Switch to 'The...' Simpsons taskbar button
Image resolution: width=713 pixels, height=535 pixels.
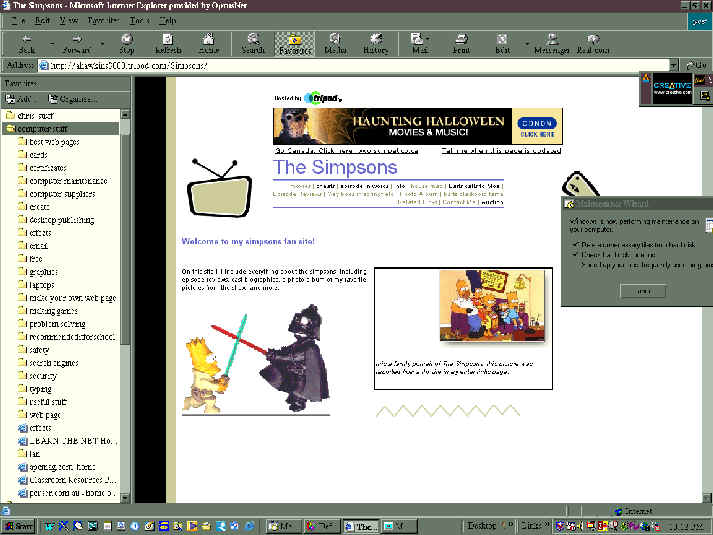[360, 526]
